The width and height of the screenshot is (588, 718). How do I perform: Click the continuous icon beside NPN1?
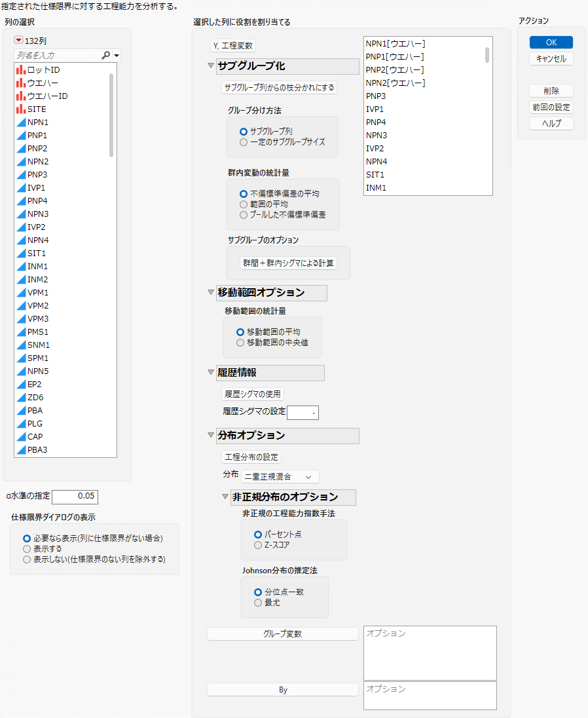pos(20,123)
